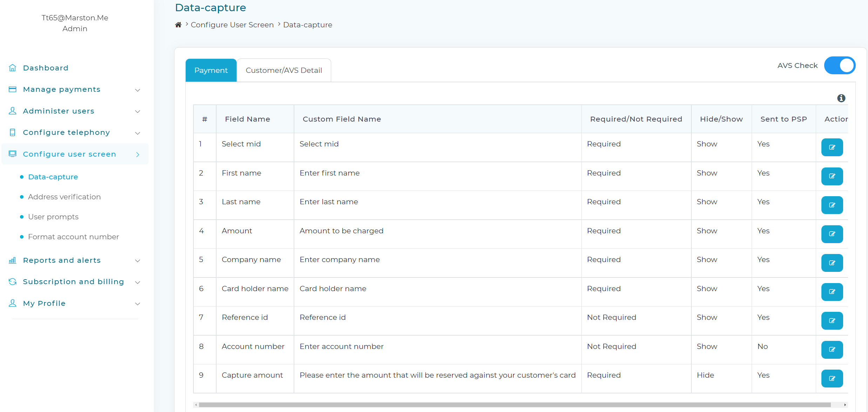
Task: Click Configure User Screen breadcrumb link
Action: coord(232,25)
